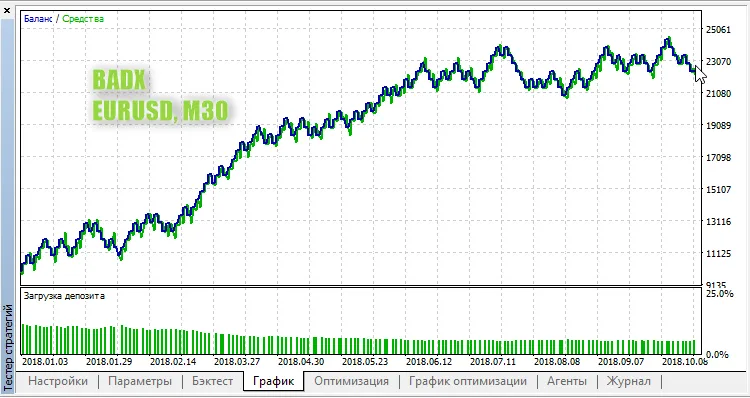Click the Средства legend label
Screen dimensions: 750x398
(x=83, y=19)
